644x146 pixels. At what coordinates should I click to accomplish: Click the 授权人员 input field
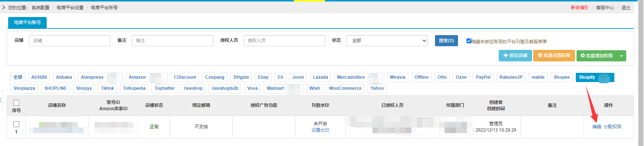[285, 41]
